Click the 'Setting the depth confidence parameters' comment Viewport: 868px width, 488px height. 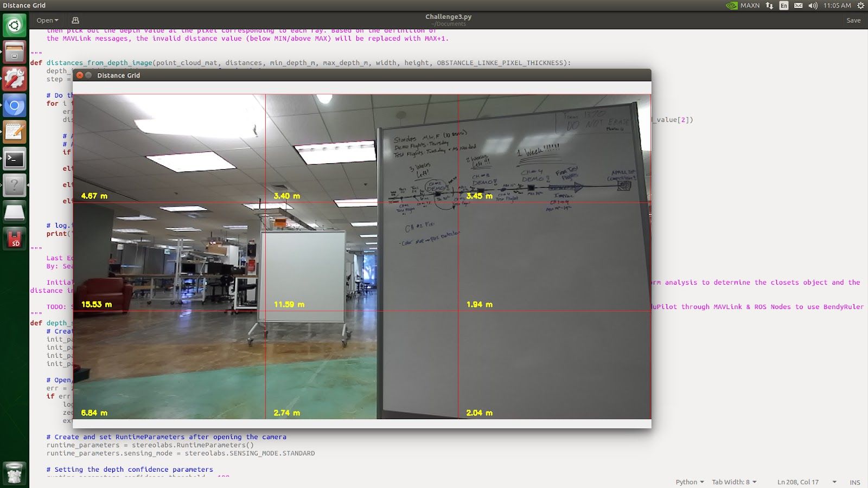pyautogui.click(x=130, y=470)
